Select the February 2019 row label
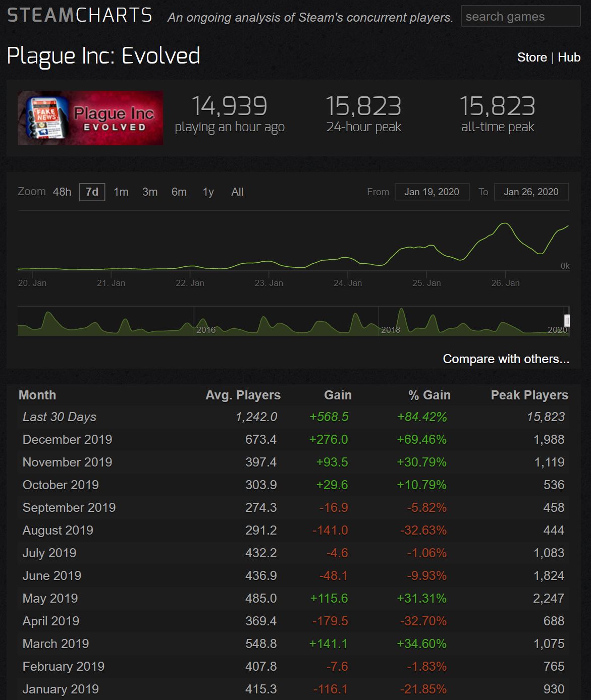This screenshot has width=591, height=700. [x=64, y=667]
